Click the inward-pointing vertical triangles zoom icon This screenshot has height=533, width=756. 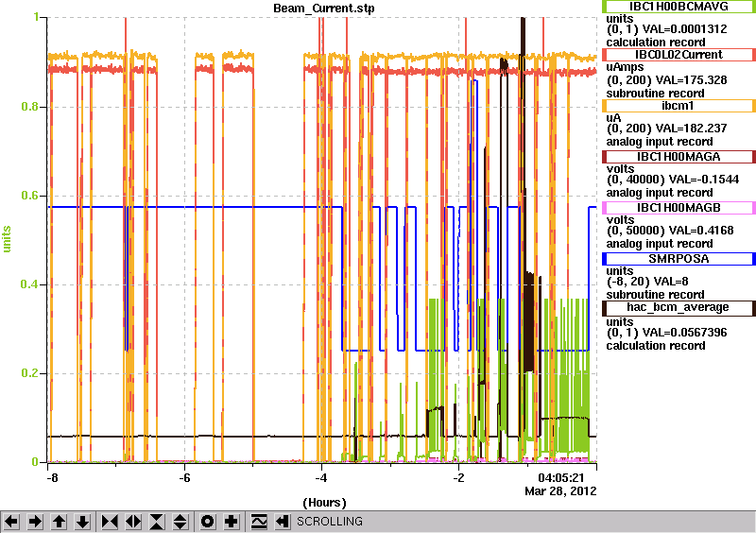click(157, 522)
